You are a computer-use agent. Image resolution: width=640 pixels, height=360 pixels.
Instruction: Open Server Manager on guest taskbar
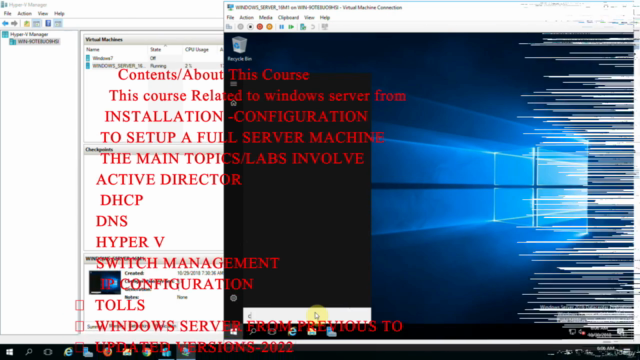[331, 331]
